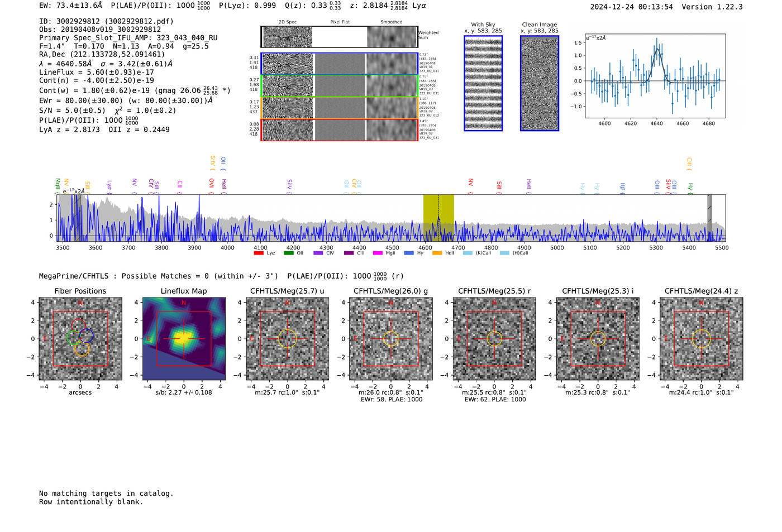782x532 pixels.
Task: Click the 'OII z = 0.2449' redshift text
Action: click(x=139, y=130)
